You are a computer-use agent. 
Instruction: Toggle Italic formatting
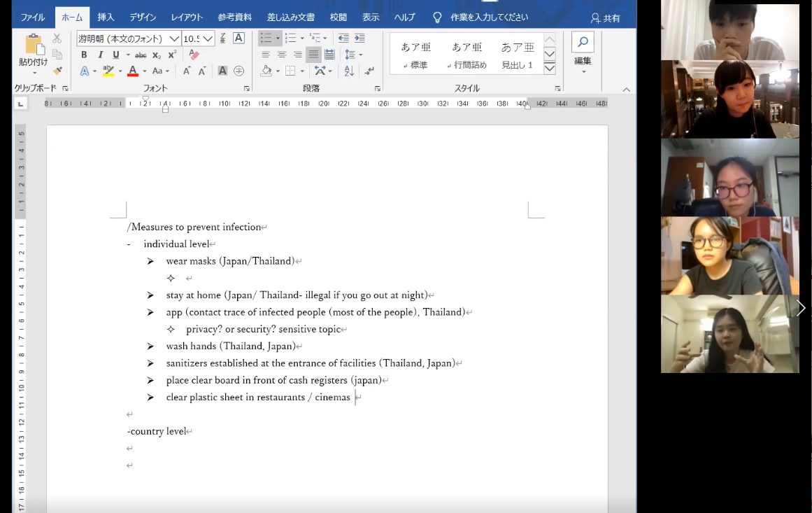(x=101, y=55)
